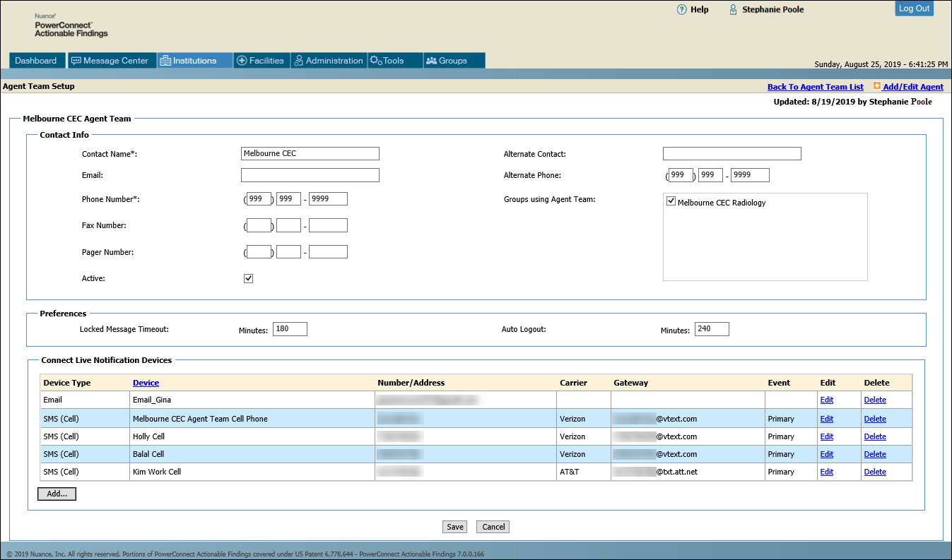This screenshot has width=952, height=560.
Task: Click the Institutions building icon
Action: (165, 61)
